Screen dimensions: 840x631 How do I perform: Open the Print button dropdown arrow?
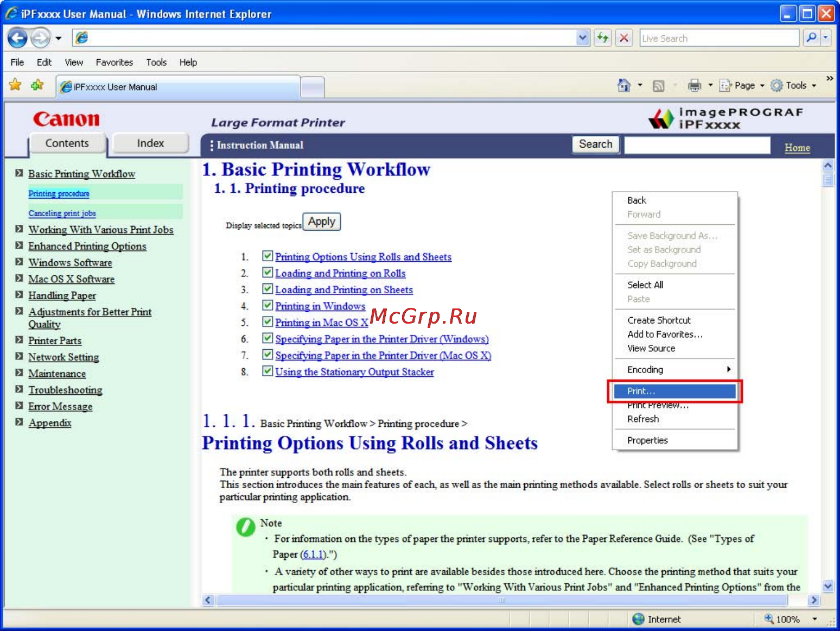click(710, 85)
